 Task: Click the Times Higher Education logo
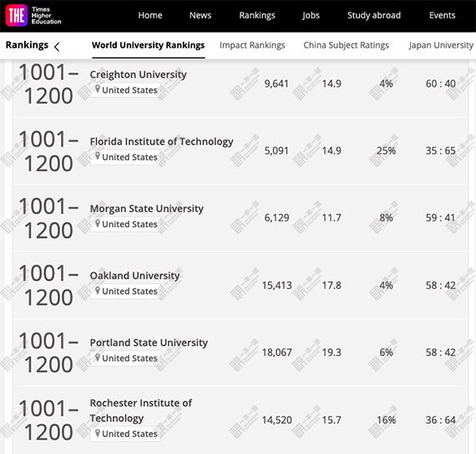(33, 16)
